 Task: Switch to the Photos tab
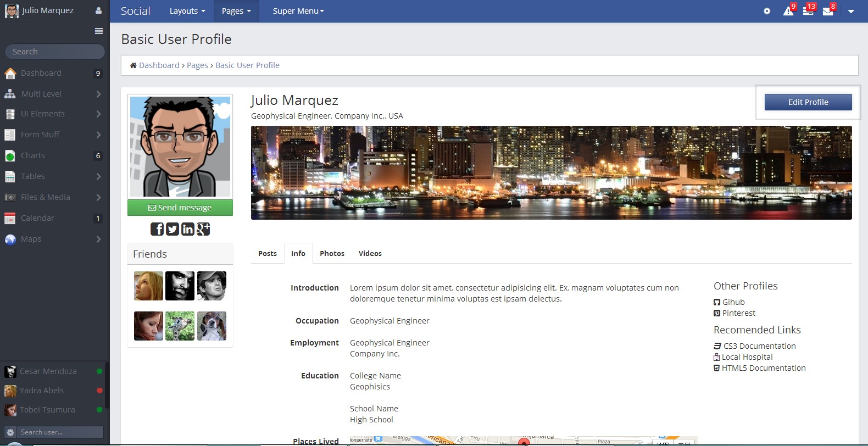332,253
